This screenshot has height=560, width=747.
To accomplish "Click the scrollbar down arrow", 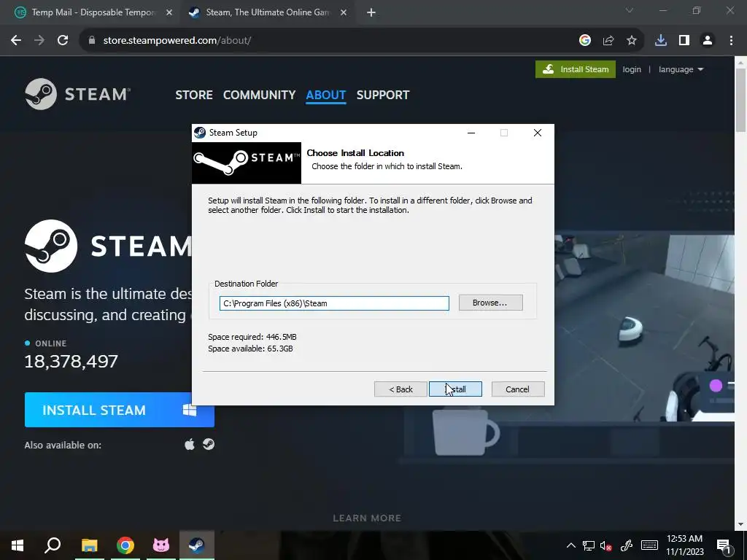I will coord(741,525).
